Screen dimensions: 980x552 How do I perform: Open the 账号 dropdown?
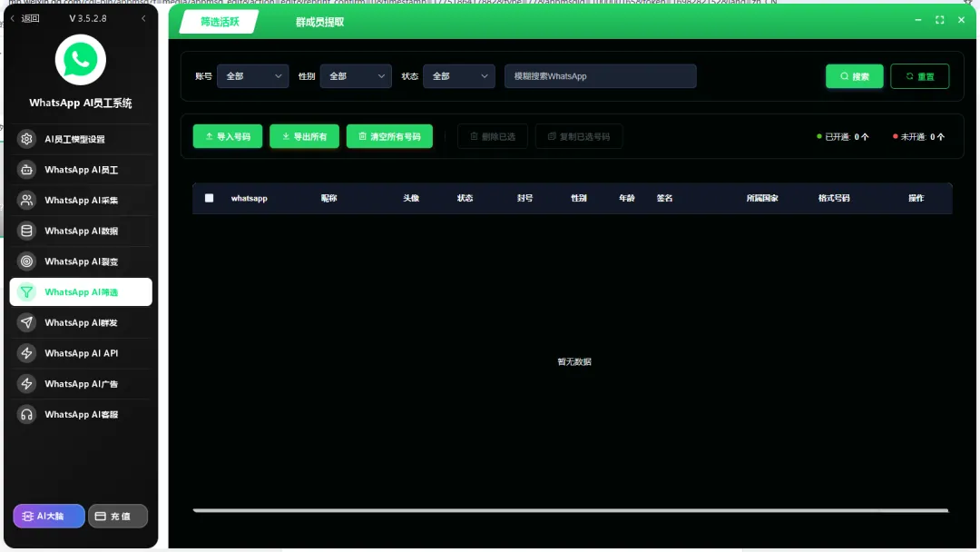pyautogui.click(x=252, y=76)
